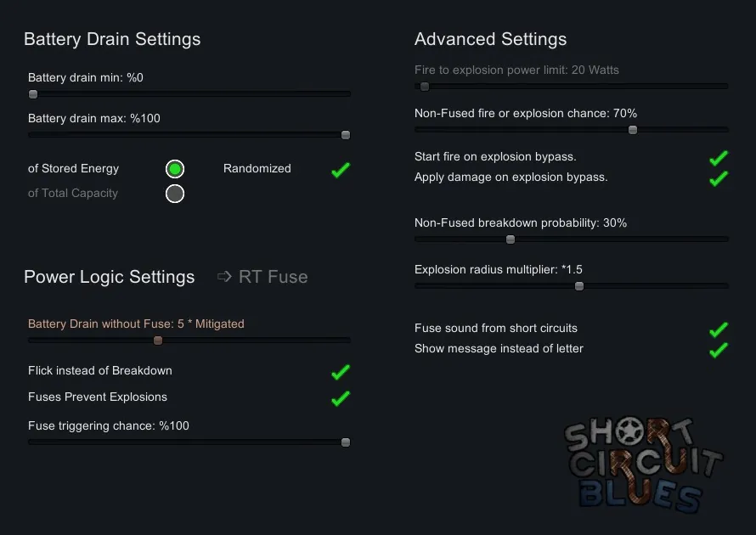Click Fire to explosion power limit slider
The width and height of the screenshot is (756, 535).
coord(425,87)
